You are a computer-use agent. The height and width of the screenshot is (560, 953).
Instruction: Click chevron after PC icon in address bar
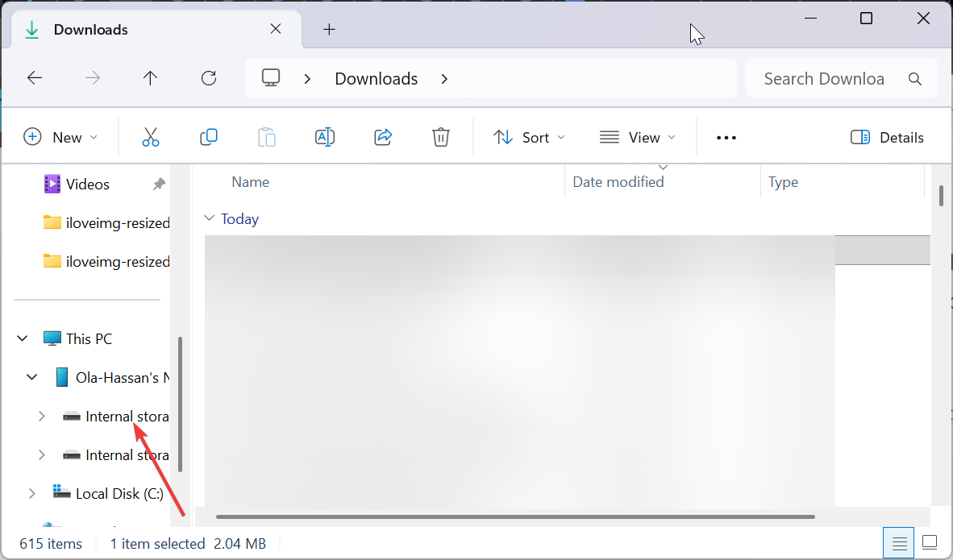[307, 78]
